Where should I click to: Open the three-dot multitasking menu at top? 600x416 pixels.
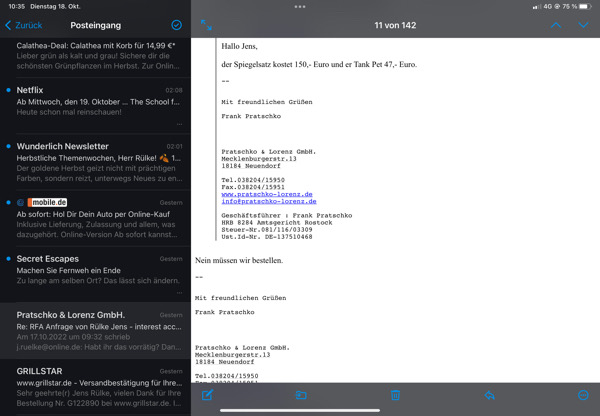[x=300, y=7]
